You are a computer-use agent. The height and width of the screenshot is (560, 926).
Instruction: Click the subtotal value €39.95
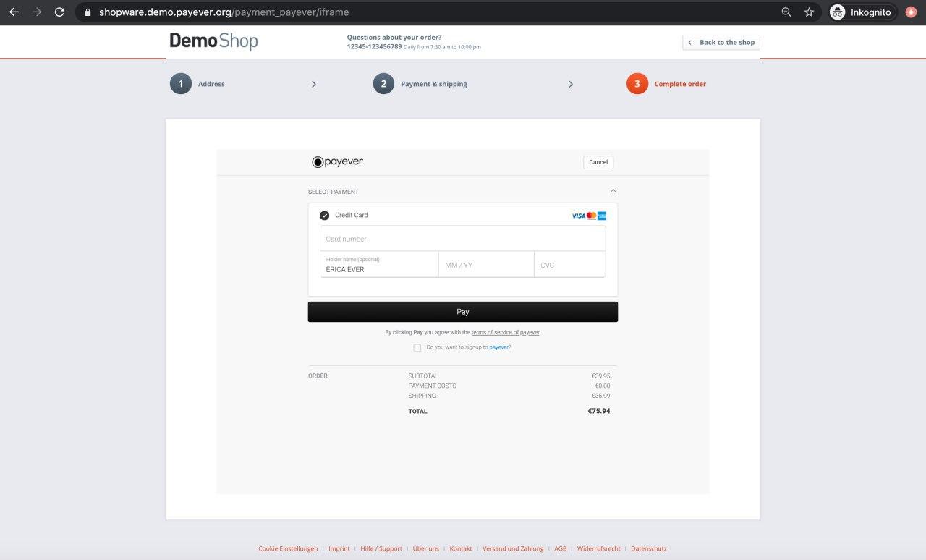pos(600,376)
